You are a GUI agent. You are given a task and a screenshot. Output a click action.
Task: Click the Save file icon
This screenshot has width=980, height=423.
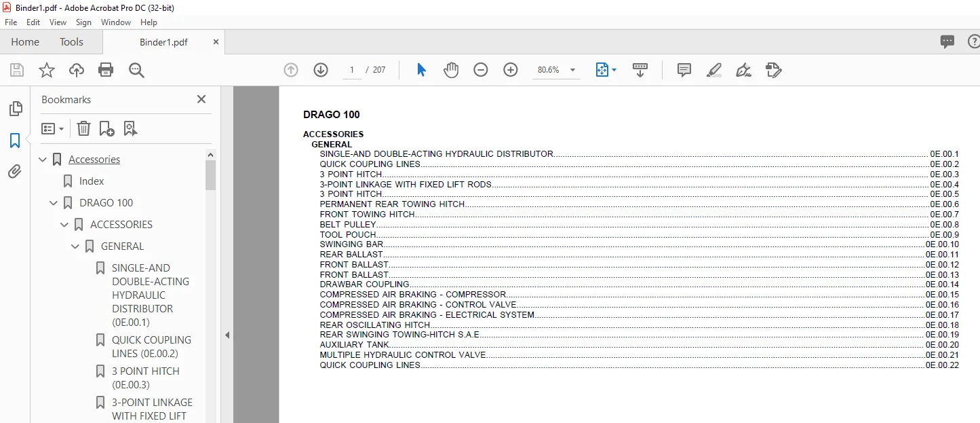coord(17,70)
